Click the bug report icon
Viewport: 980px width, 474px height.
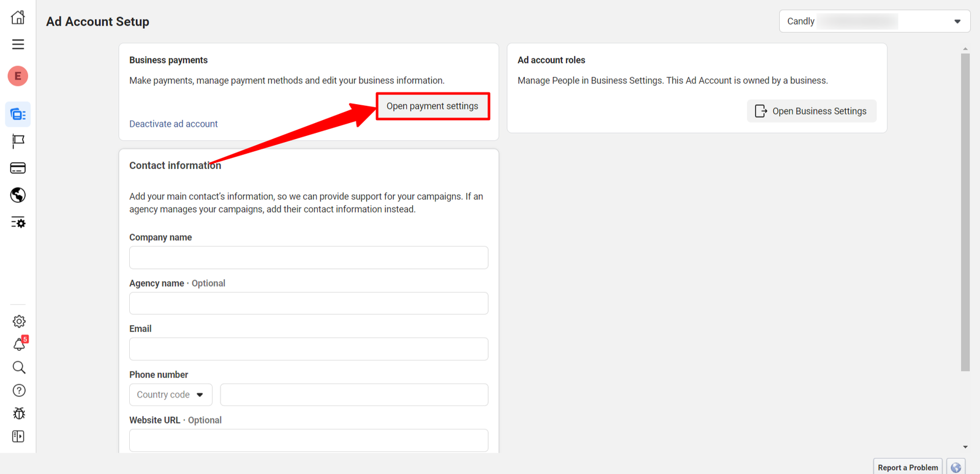[x=19, y=413]
